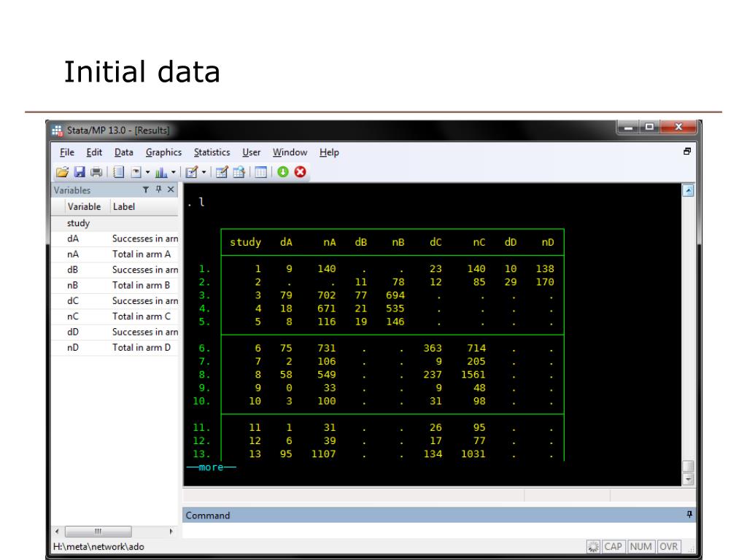Open the Data Editor (Edit) icon
747x560 pixels.
(x=222, y=172)
